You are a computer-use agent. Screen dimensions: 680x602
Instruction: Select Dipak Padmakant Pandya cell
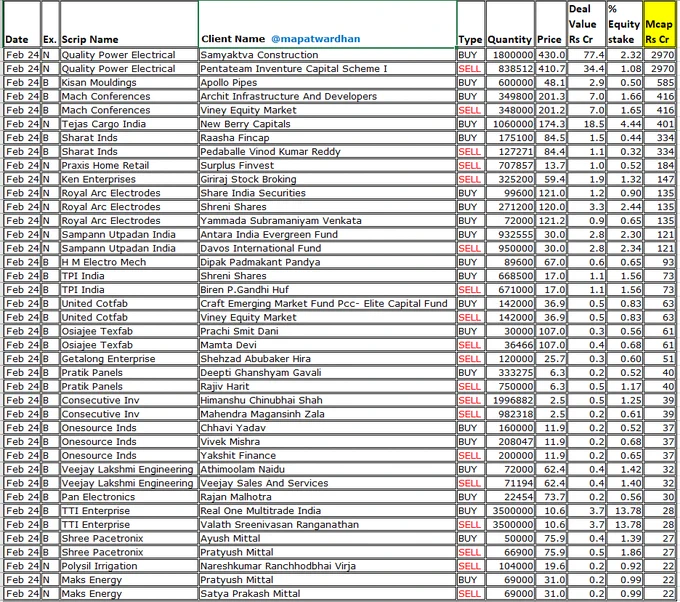coord(327,262)
